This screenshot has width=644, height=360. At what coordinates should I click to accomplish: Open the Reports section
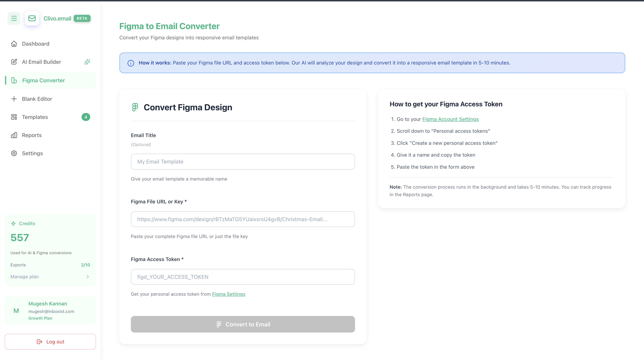click(x=32, y=135)
